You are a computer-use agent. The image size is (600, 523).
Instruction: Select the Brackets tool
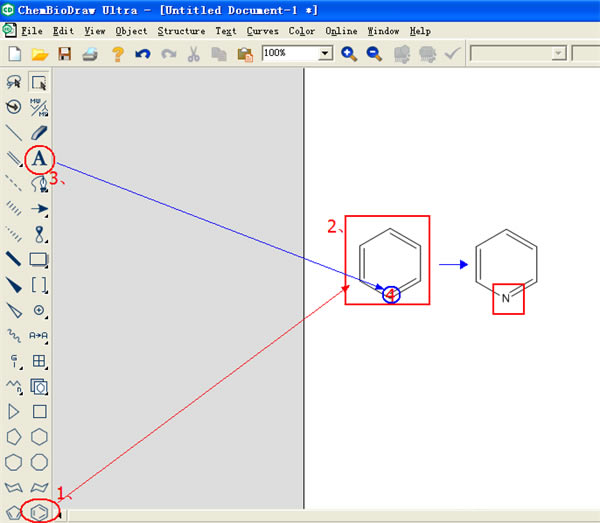click(39, 285)
